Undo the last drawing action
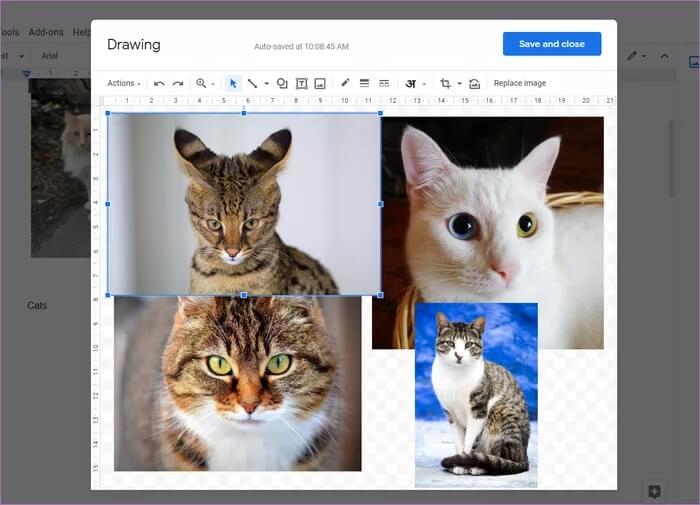Screen dimensions: 700x505 point(159,83)
